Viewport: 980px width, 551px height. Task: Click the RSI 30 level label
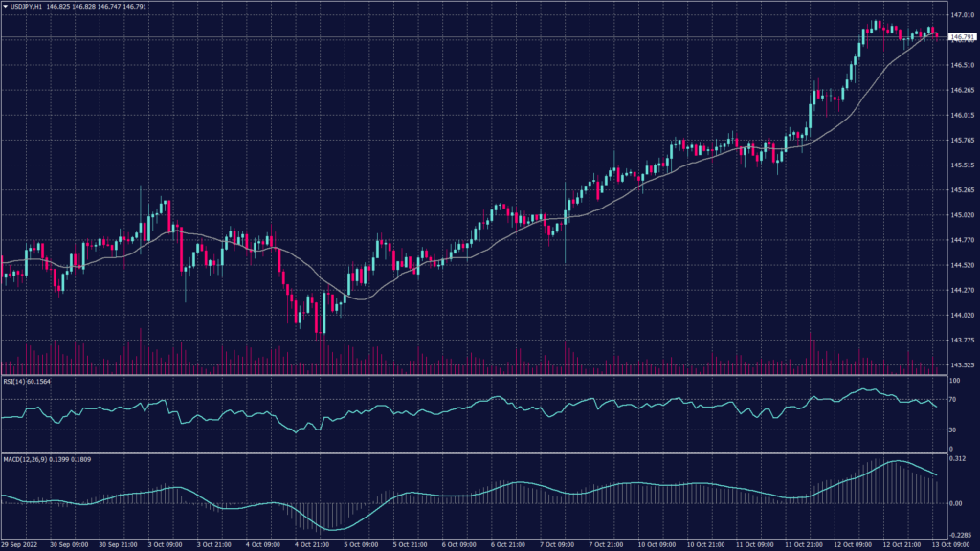click(x=952, y=430)
